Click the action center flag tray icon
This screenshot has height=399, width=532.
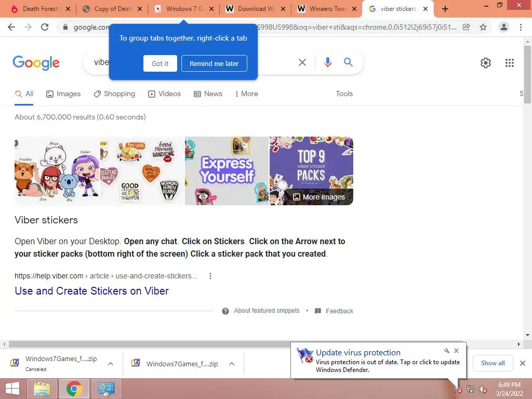coord(458,389)
